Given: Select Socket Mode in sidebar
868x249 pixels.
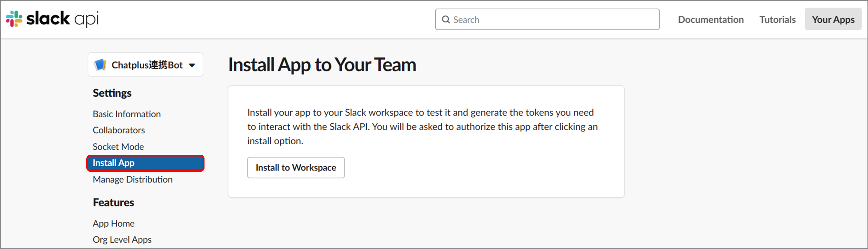Looking at the screenshot, I should (118, 147).
